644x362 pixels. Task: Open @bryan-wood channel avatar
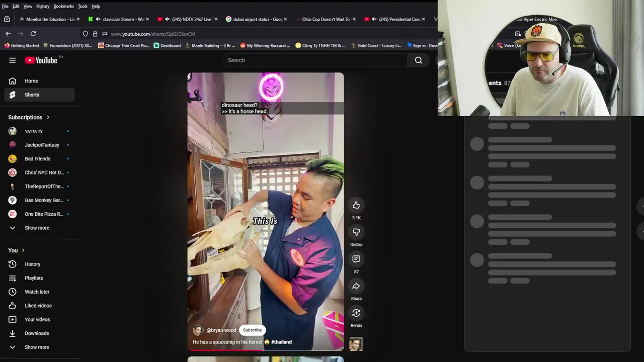point(198,330)
